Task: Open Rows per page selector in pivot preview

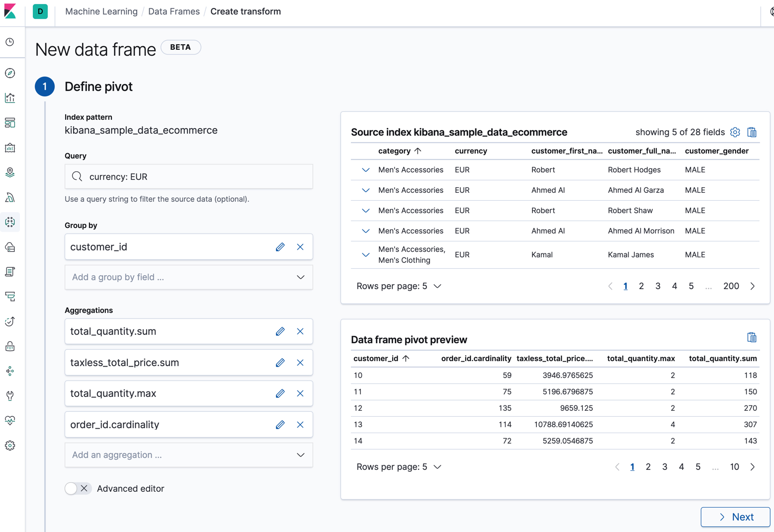Action: tap(399, 466)
